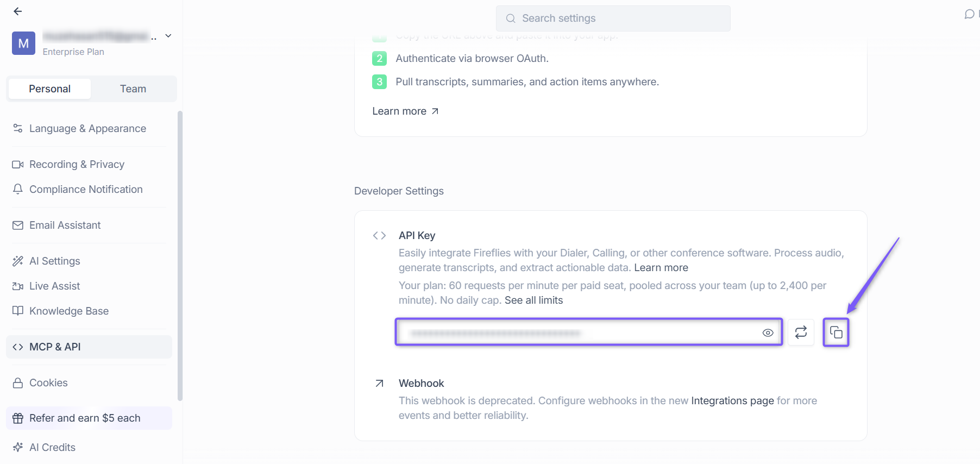Open the See all limits link

click(533, 300)
